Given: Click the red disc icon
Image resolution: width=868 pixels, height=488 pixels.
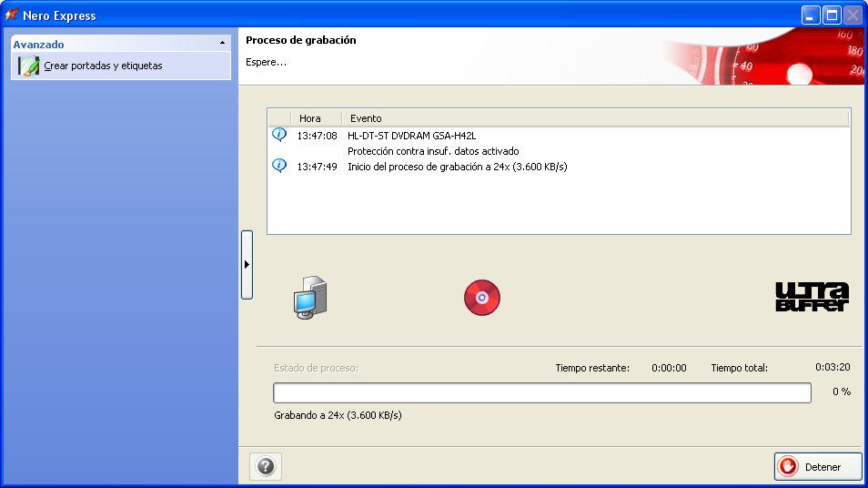Looking at the screenshot, I should [x=482, y=298].
